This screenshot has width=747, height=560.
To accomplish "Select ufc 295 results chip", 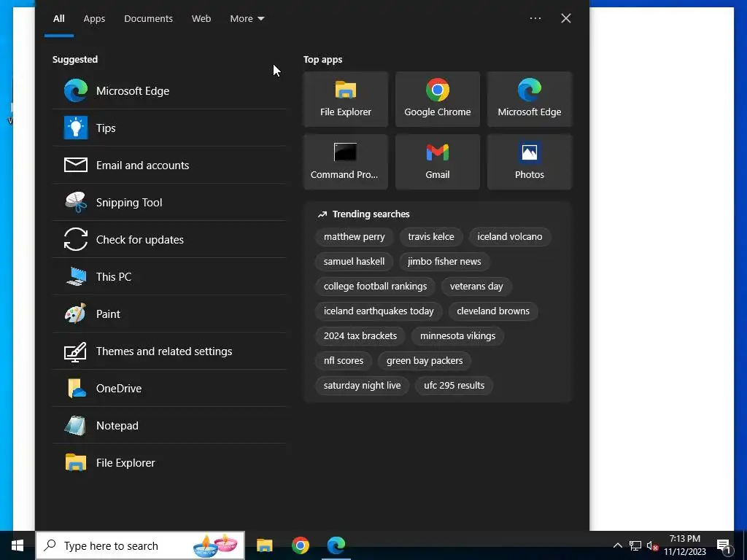I will point(454,385).
